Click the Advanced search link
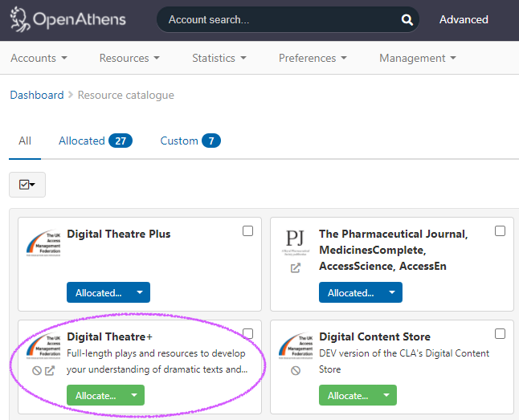519x420 pixels. tap(464, 20)
